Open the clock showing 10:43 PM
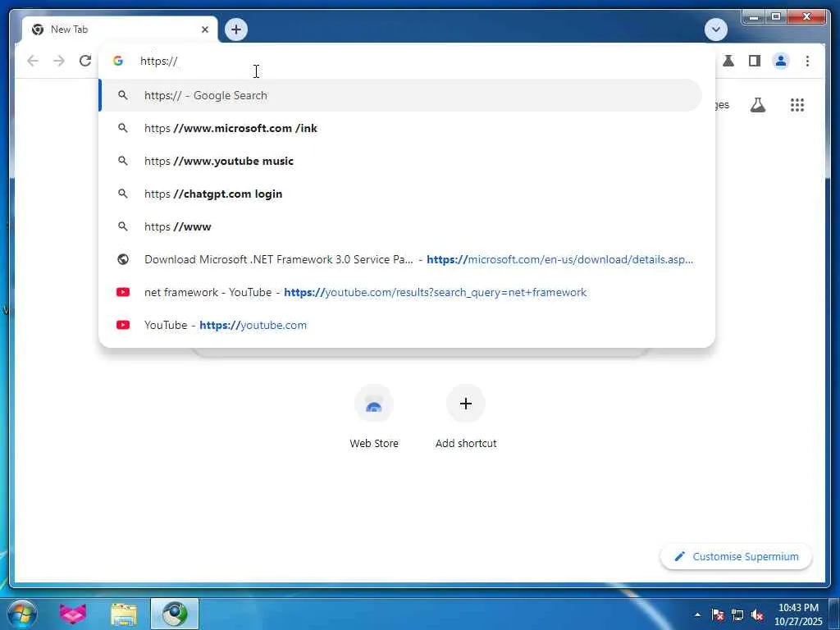Viewport: 840px width, 630px height. point(798,614)
